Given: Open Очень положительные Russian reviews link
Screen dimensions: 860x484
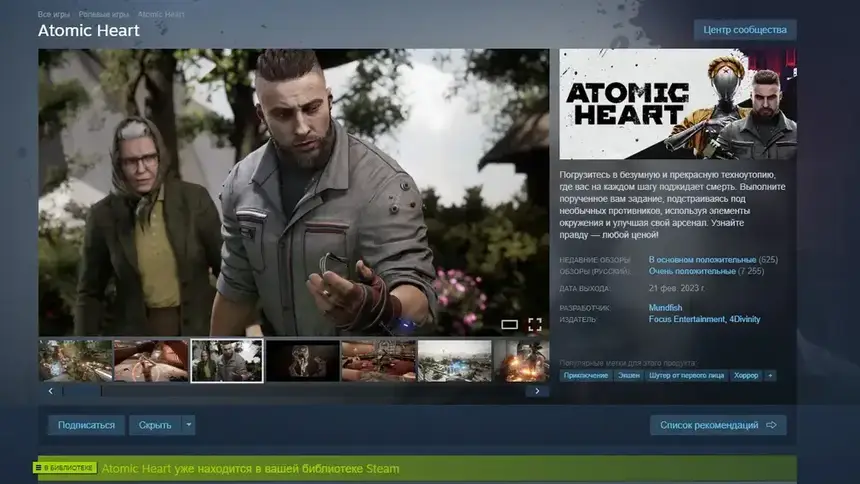Looking at the screenshot, I should (x=692, y=271).
